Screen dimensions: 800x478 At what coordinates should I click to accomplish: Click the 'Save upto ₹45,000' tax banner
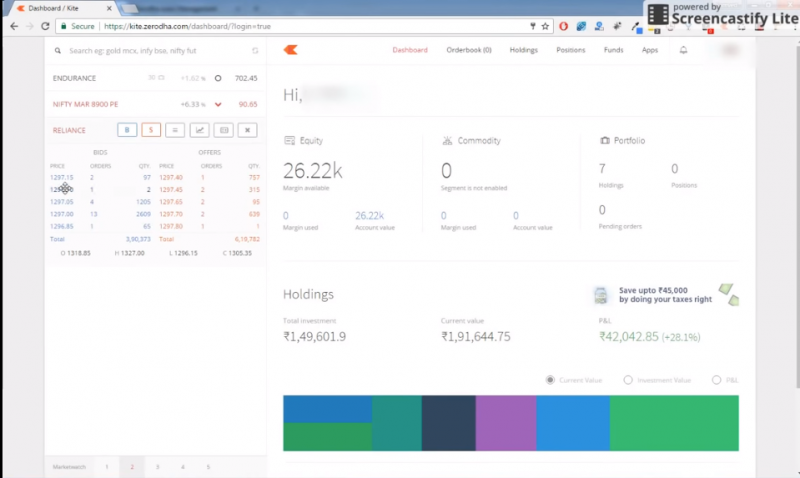666,295
